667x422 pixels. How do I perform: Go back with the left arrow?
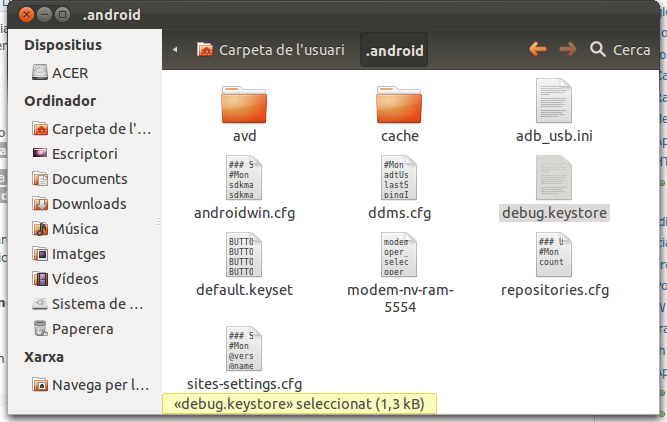538,49
